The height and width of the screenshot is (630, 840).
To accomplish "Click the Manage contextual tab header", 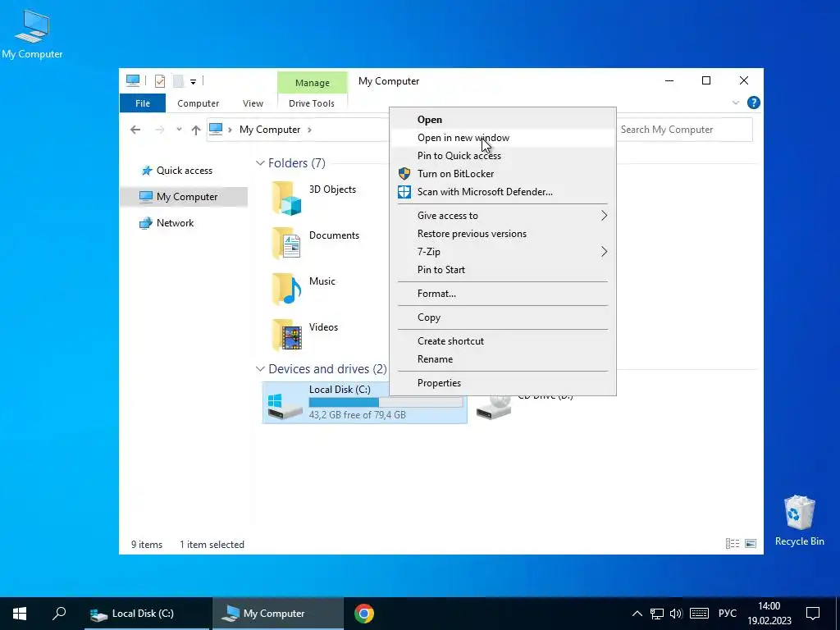I will tap(313, 83).
